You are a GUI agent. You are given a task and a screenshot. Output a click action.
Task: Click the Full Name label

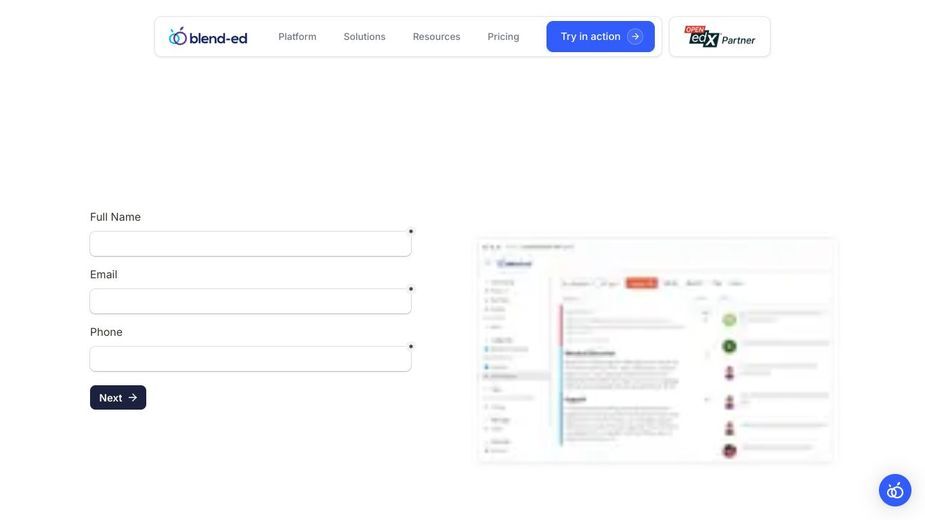[x=115, y=217]
